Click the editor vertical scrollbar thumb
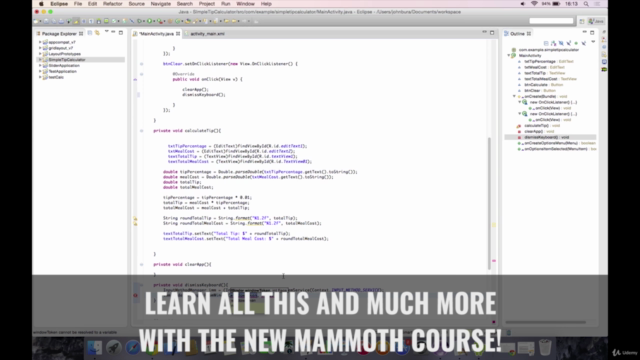Image resolution: width=640 pixels, height=360 pixels. (489, 203)
